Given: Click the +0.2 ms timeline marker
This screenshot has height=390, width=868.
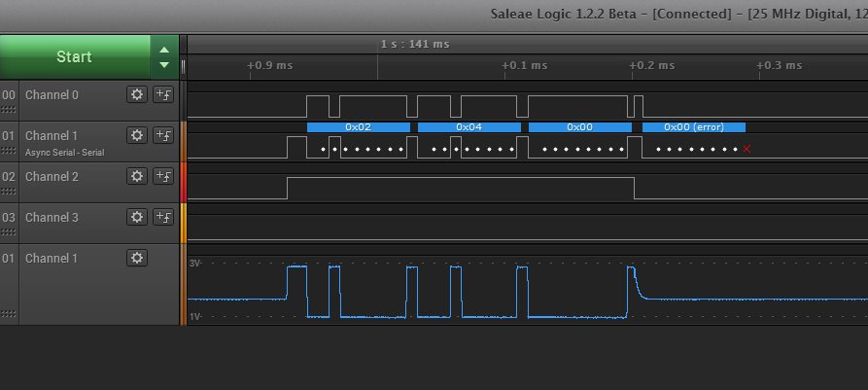Looking at the screenshot, I should pyautogui.click(x=651, y=65).
